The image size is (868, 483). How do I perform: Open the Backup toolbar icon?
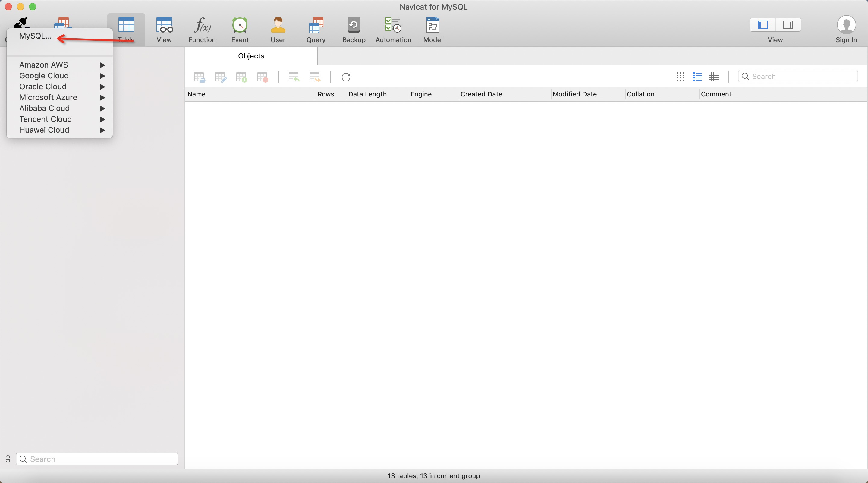tap(354, 25)
